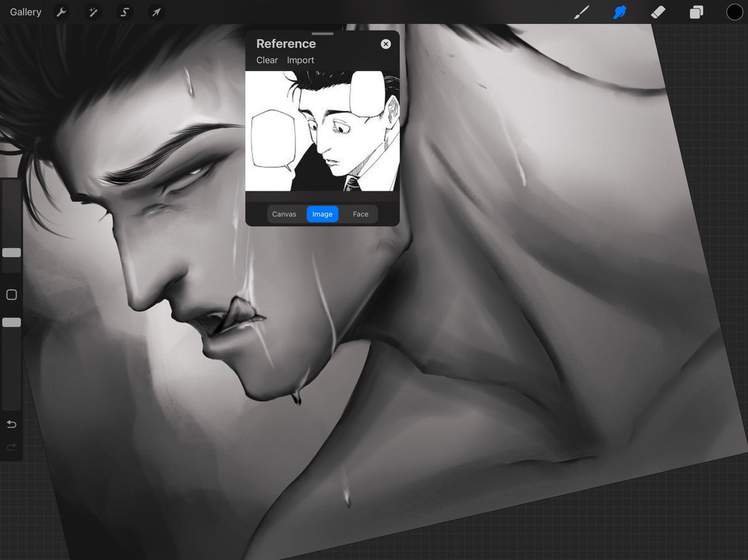The height and width of the screenshot is (560, 748).
Task: Select the Brush tool
Action: (582, 12)
